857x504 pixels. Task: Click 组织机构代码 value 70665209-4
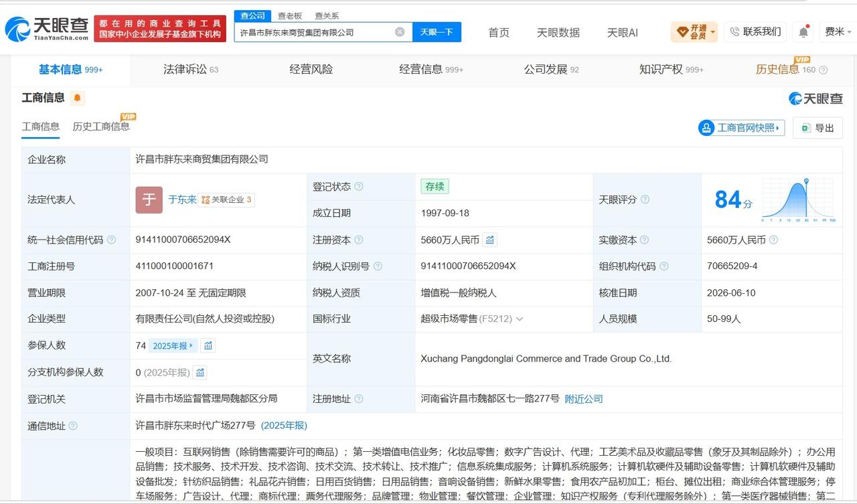click(732, 266)
